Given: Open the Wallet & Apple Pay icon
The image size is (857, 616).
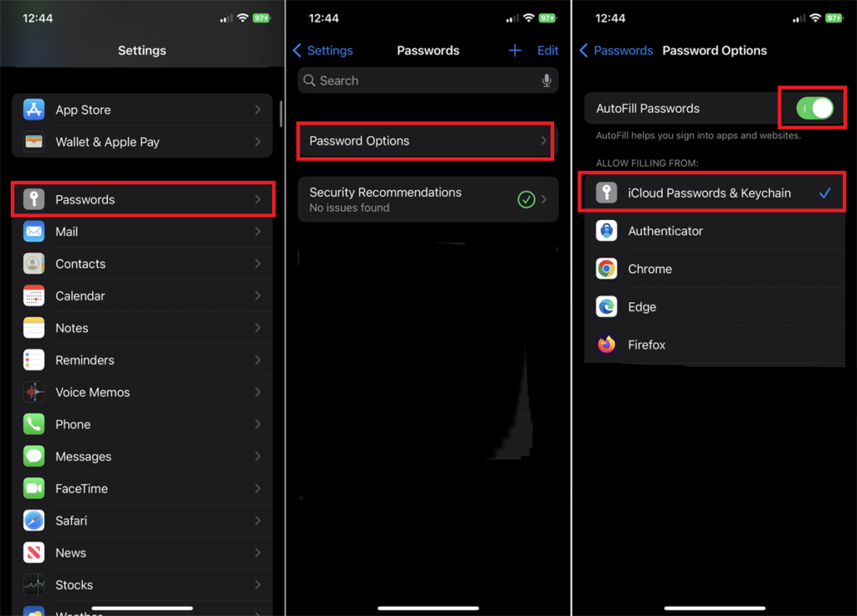Looking at the screenshot, I should [33, 142].
